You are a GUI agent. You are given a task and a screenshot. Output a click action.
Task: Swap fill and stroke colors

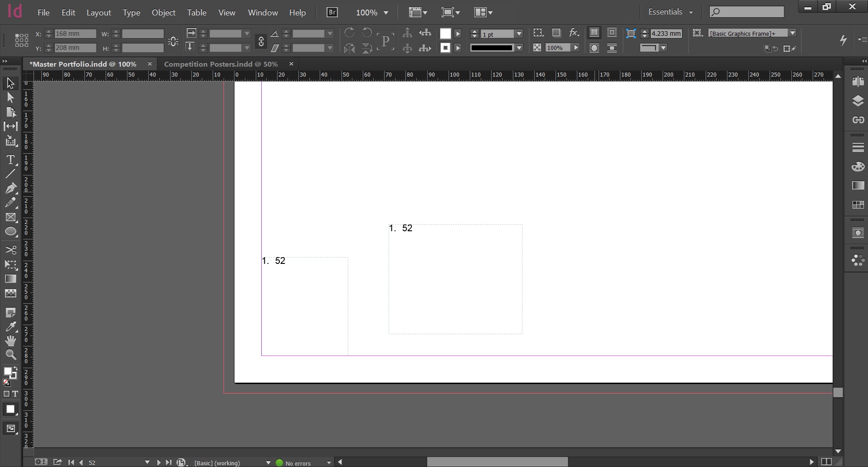coord(15,369)
